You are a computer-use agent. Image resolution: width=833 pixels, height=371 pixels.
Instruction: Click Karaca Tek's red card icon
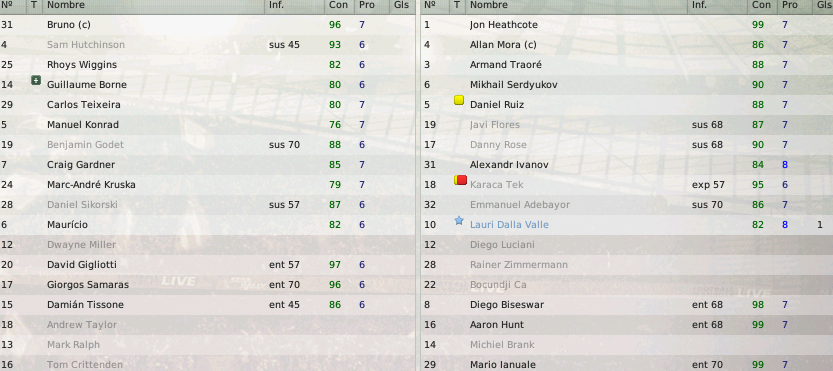tap(460, 180)
